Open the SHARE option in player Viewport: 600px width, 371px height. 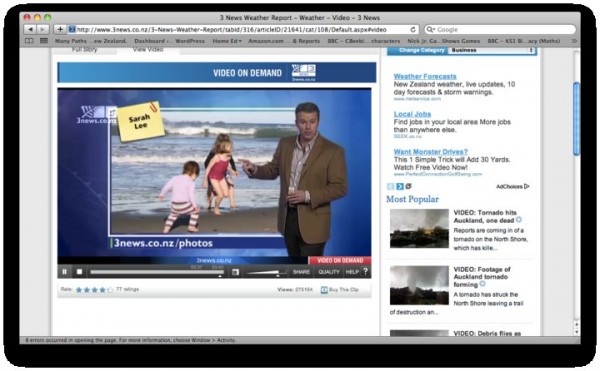point(301,272)
